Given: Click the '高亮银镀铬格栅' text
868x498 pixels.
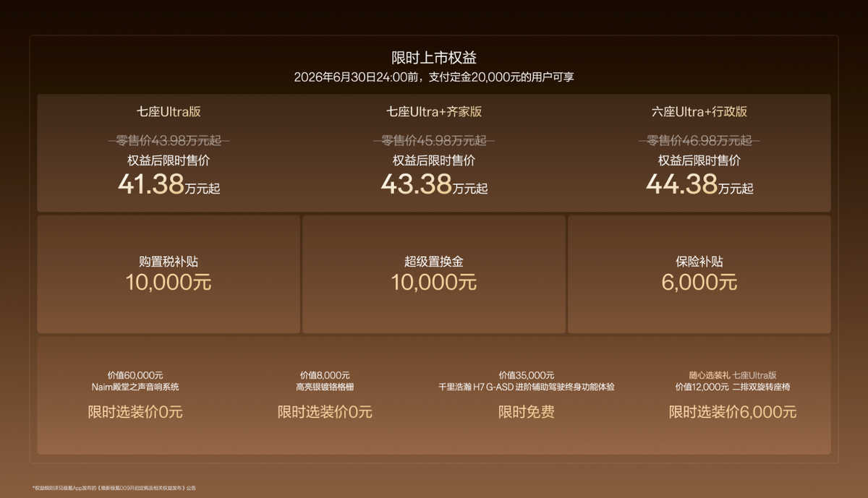Looking at the screenshot, I should click(x=325, y=387).
